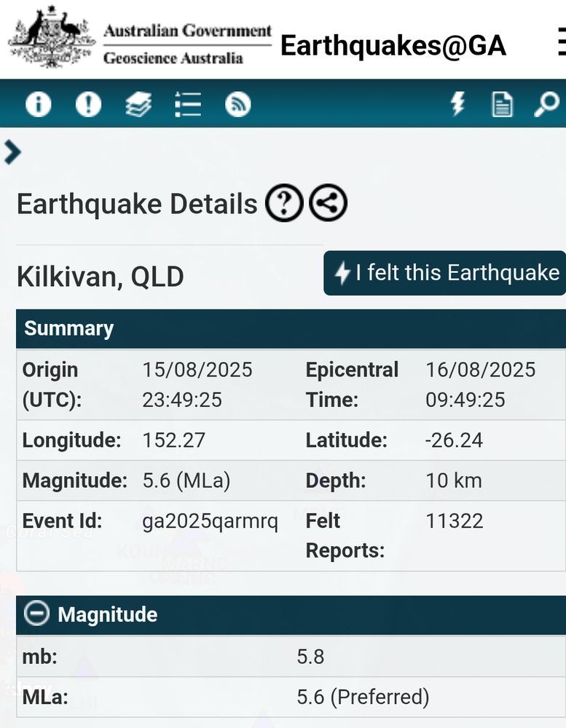566x728 pixels.
Task: Open help icon next to Earthquake Details
Action: pos(284,203)
